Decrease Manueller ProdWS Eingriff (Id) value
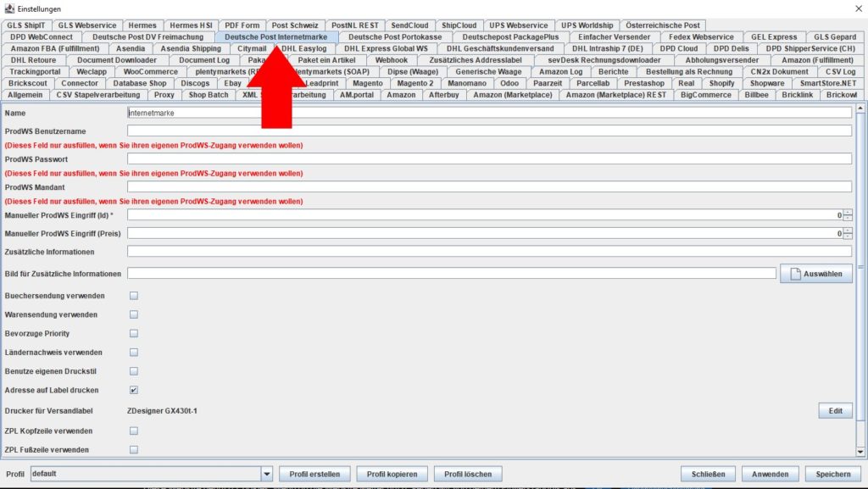The image size is (868, 489). (848, 219)
